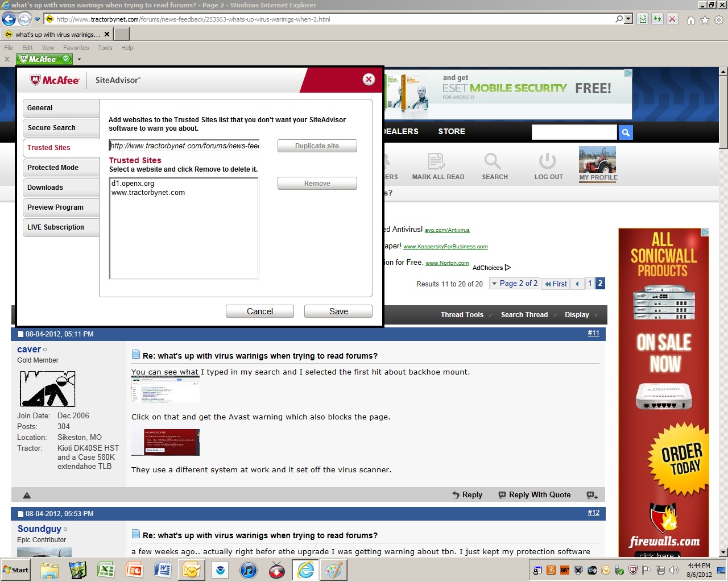The width and height of the screenshot is (728, 582).
Task: Stop loading with the red X icon
Action: [x=672, y=19]
